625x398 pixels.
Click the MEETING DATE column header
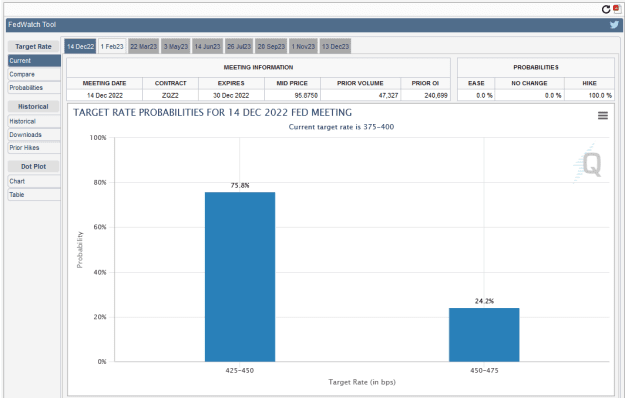click(x=104, y=83)
